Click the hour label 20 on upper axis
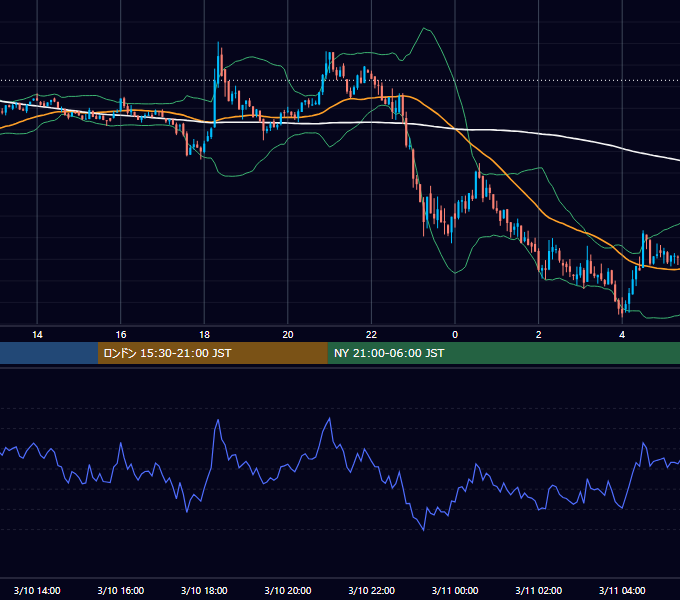 (x=288, y=335)
